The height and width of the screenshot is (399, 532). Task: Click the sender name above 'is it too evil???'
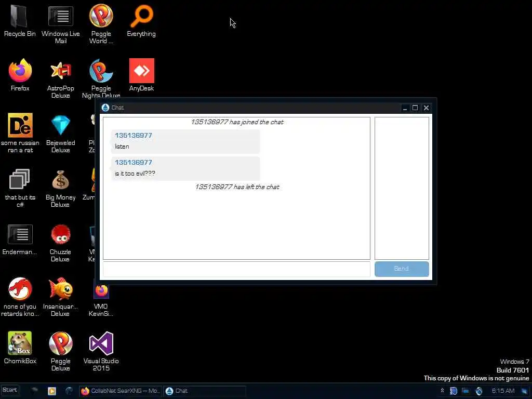pos(134,162)
